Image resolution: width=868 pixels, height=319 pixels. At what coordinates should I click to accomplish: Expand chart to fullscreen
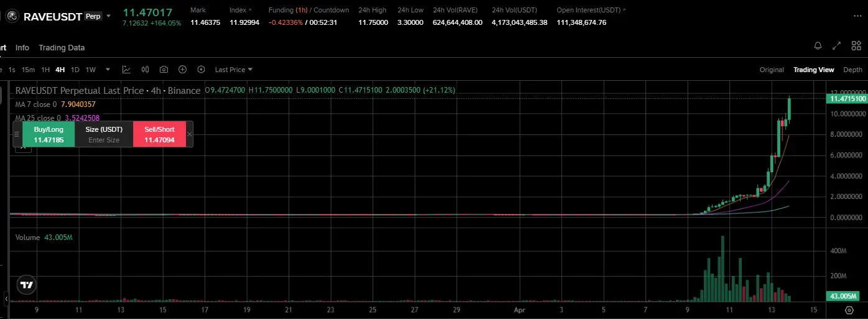(x=837, y=46)
